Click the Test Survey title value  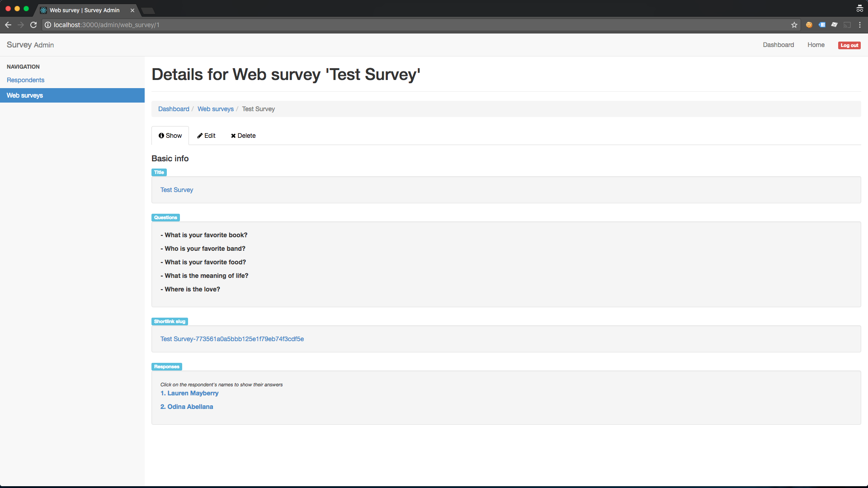[177, 190]
